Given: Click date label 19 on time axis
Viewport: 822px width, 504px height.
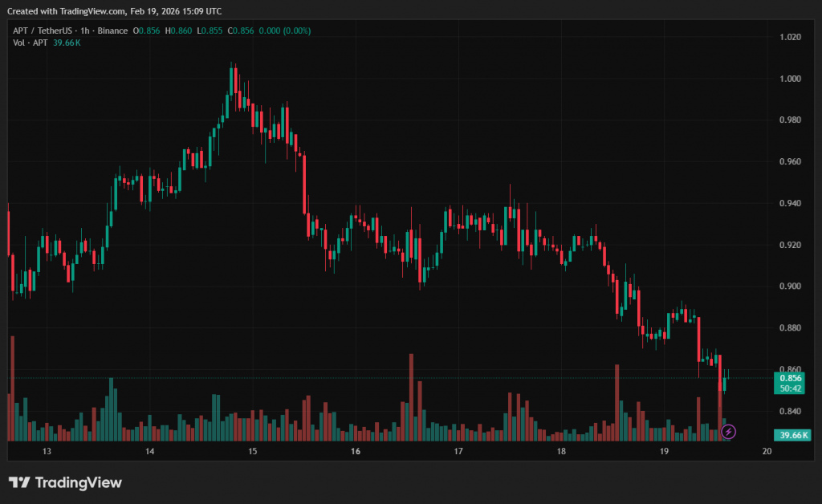Looking at the screenshot, I should (x=664, y=453).
